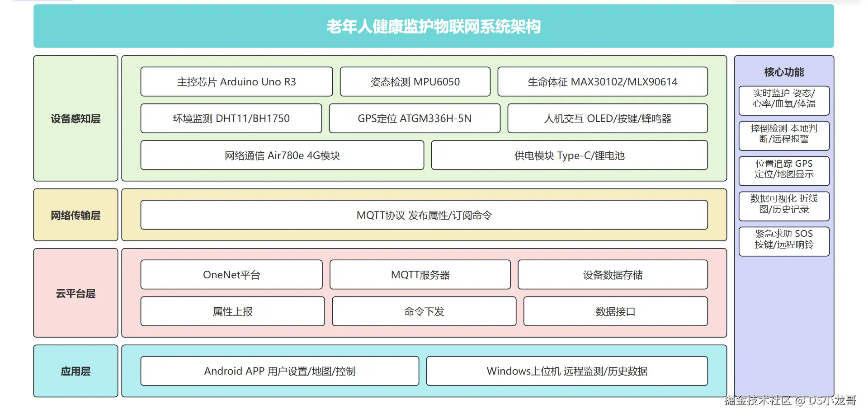This screenshot has height=418, width=868.
Task: Click the 姿态检测 MPU6050 box
Action: pyautogui.click(x=415, y=82)
